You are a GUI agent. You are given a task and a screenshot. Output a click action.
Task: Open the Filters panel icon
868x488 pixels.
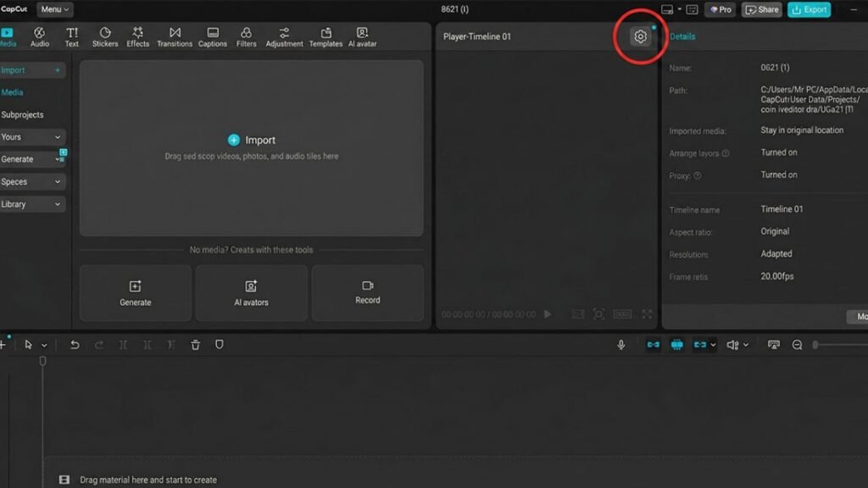[247, 36]
